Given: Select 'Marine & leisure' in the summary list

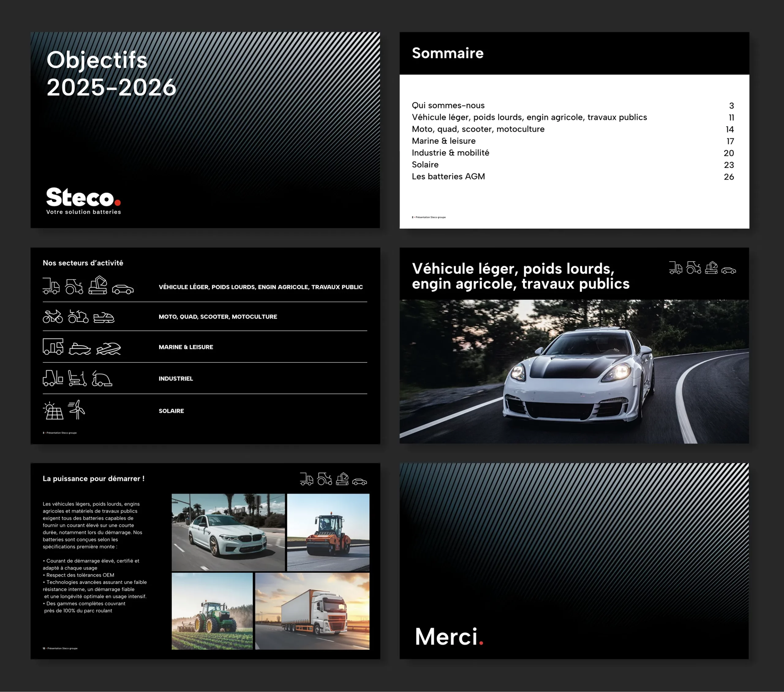Looking at the screenshot, I should (x=443, y=141).
